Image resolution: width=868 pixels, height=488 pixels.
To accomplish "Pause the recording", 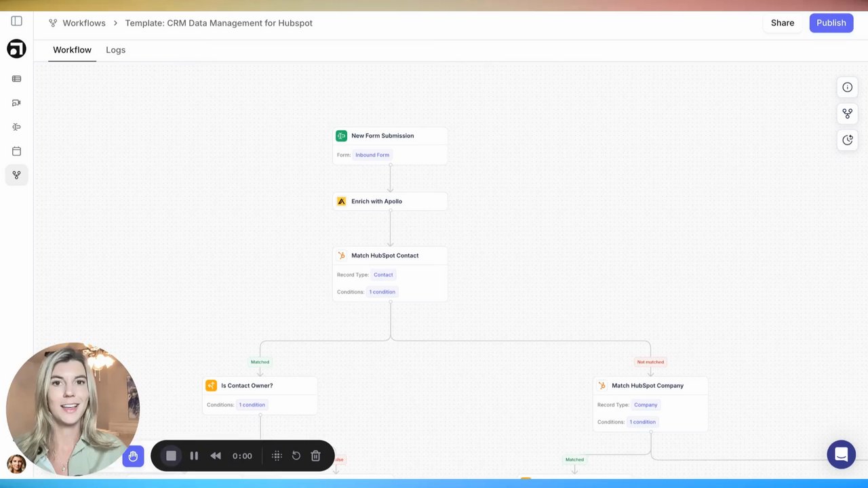I will [194, 456].
